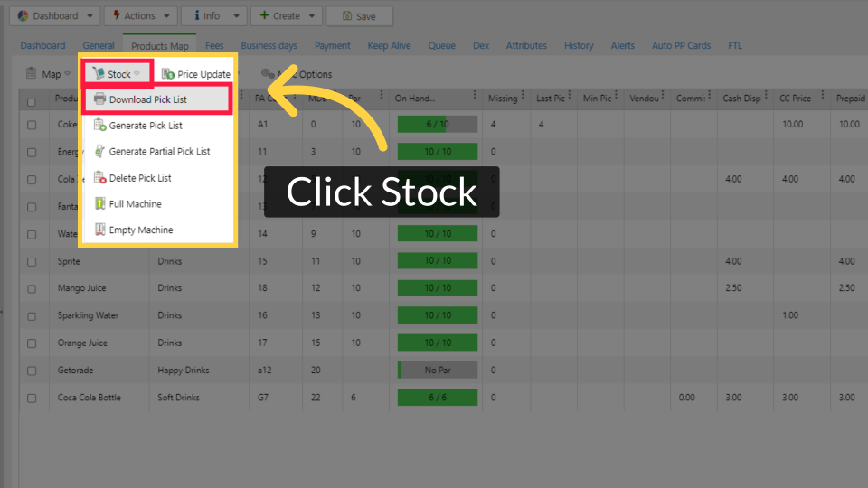Click the Dashboard pie chart icon
868x488 pixels.
(x=23, y=15)
